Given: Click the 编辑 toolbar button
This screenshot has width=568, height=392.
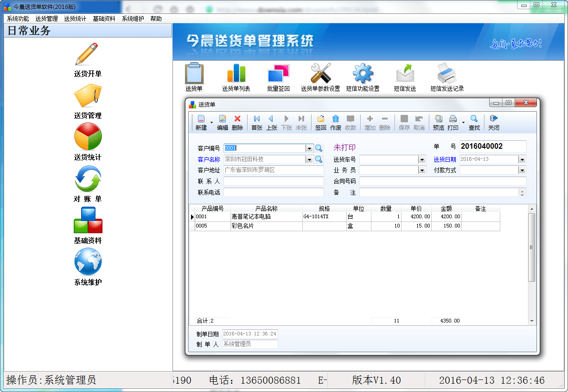Looking at the screenshot, I should [223, 123].
